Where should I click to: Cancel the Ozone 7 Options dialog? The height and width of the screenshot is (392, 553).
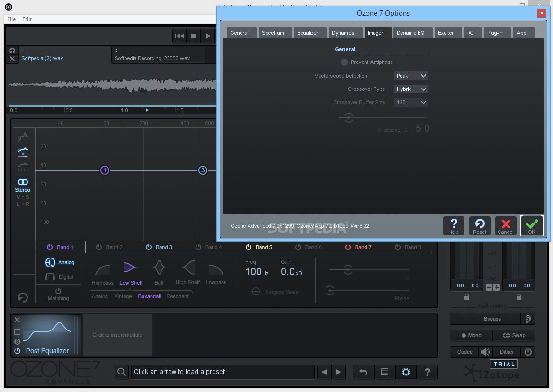(506, 226)
